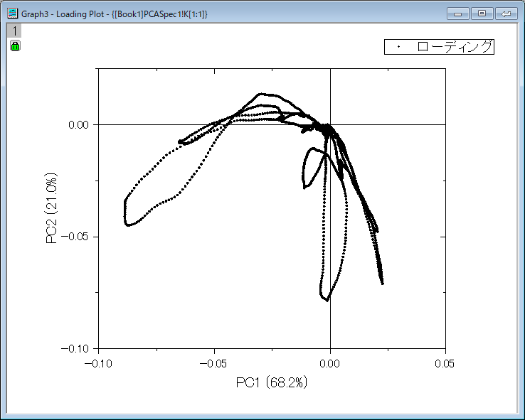Image resolution: width=525 pixels, height=420 pixels.
Task: Click the legend symbol dot
Action: [398, 46]
